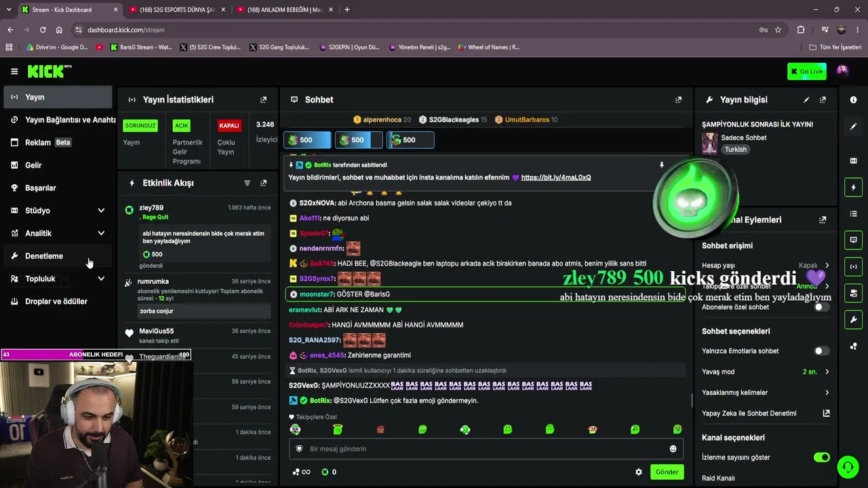This screenshot has width=868, height=488.
Task: Open a new browser tab
Action: tap(347, 9)
